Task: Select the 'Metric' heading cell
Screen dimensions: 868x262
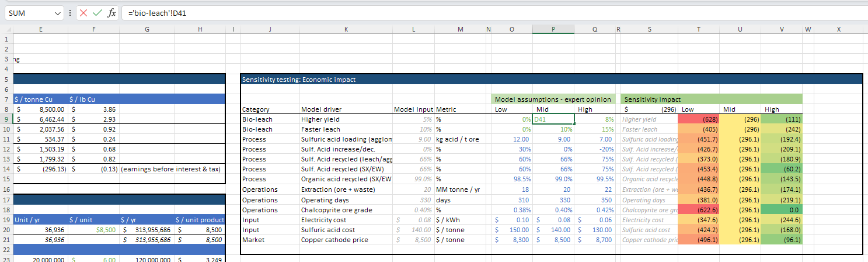Action: point(460,109)
